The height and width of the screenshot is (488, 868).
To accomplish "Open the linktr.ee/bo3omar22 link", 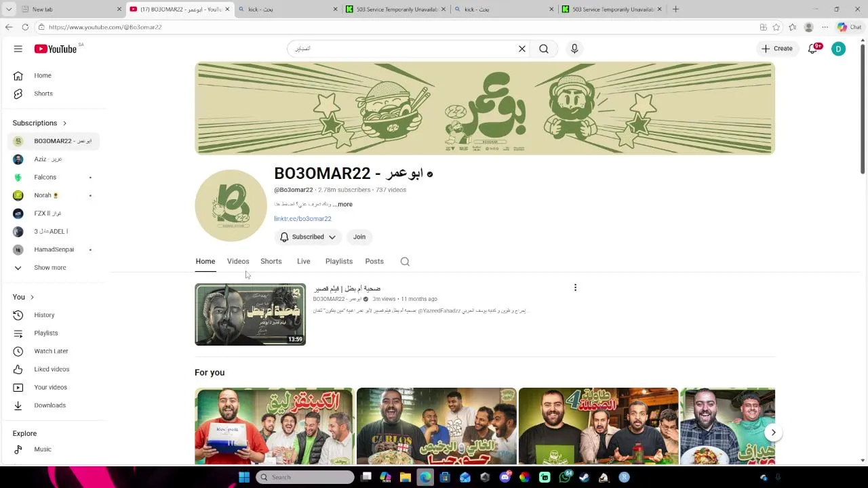I will pos(302,219).
